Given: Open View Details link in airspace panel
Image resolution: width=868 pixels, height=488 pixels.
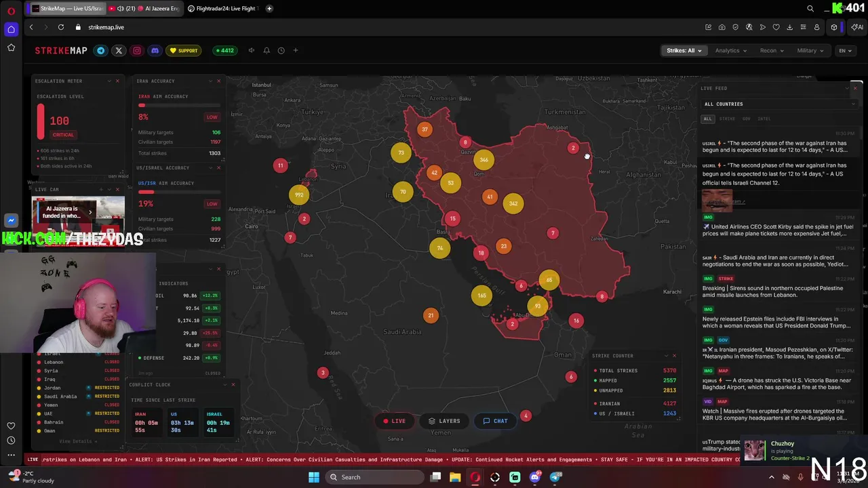Looking at the screenshot, I should [x=78, y=441].
